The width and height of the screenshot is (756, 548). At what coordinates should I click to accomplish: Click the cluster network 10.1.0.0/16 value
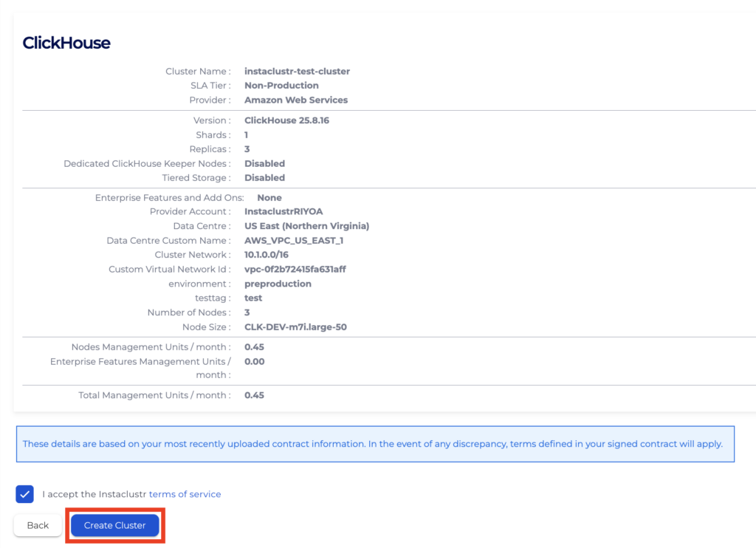pyautogui.click(x=267, y=255)
